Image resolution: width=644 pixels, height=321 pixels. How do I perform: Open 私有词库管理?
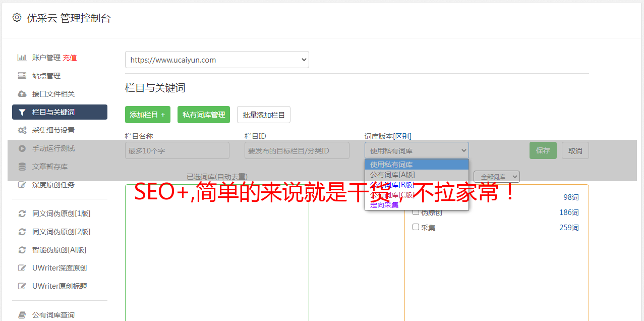tap(204, 115)
